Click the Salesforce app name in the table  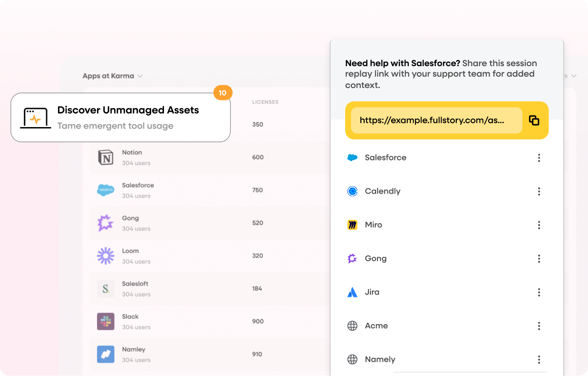coord(138,185)
